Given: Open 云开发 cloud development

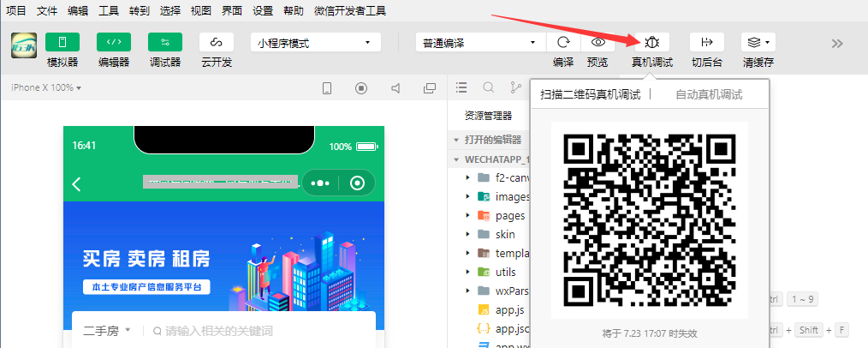Looking at the screenshot, I should [x=217, y=42].
